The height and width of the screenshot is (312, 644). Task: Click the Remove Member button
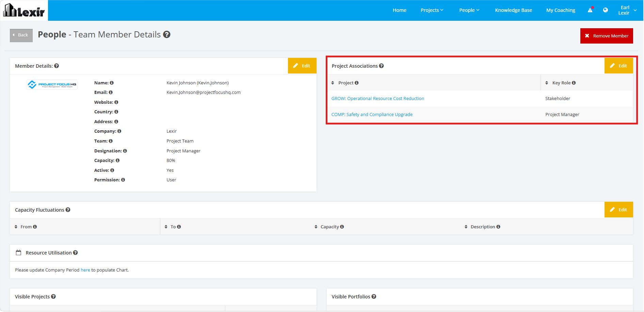tap(607, 36)
